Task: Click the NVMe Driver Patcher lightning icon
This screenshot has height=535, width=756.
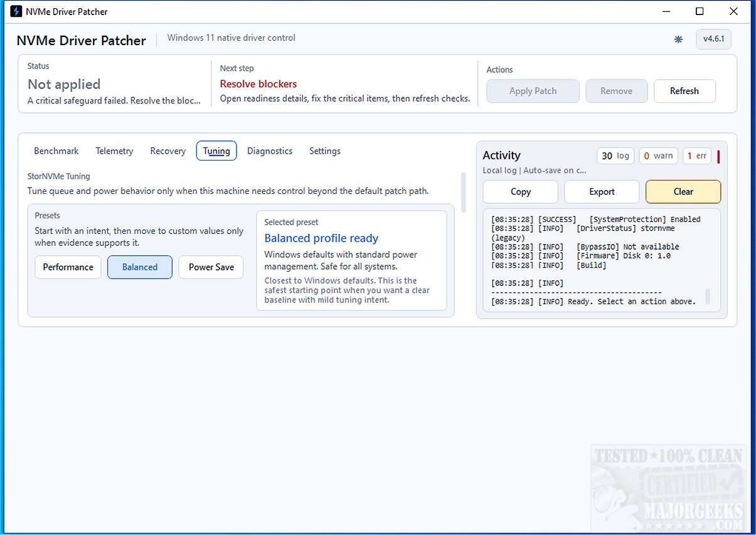Action: [x=16, y=11]
